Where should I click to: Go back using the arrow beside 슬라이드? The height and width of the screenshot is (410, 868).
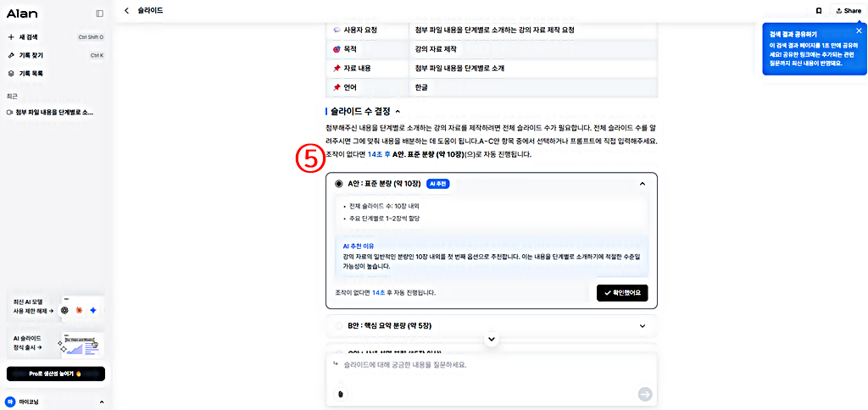click(x=127, y=10)
